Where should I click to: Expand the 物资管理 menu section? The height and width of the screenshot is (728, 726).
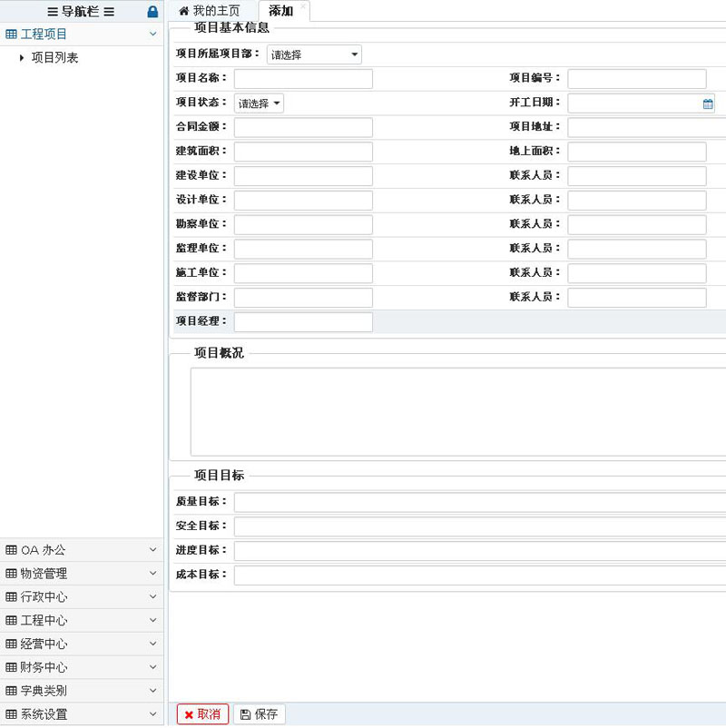pos(152,574)
